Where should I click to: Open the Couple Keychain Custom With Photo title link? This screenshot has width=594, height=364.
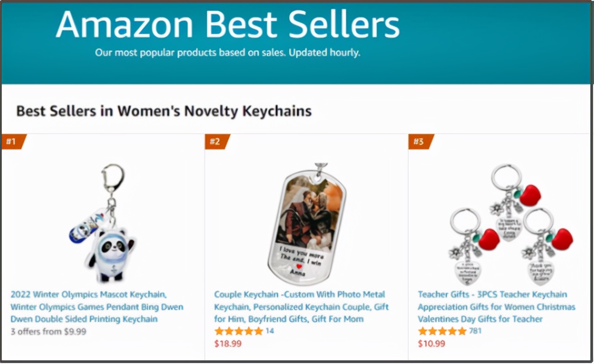pyautogui.click(x=301, y=307)
